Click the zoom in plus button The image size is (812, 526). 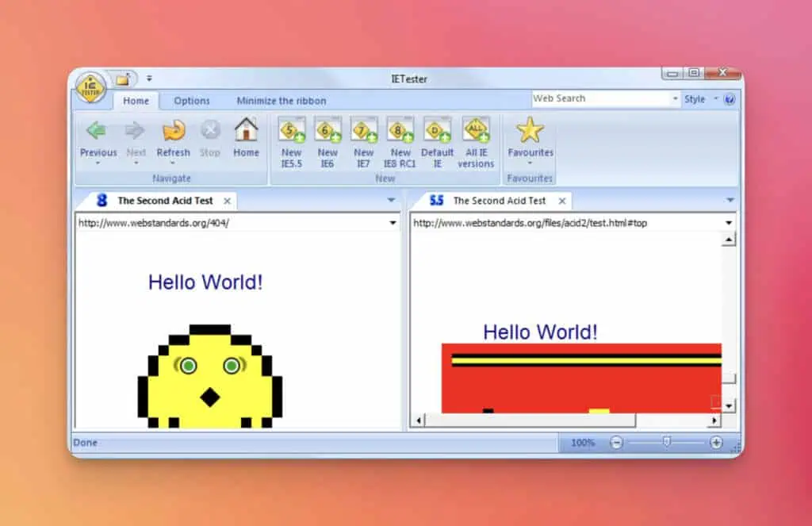point(716,443)
